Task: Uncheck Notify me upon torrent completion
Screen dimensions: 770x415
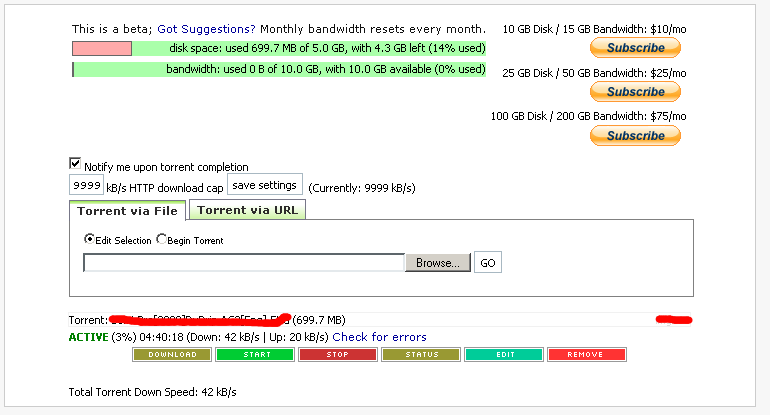Action: (x=75, y=164)
